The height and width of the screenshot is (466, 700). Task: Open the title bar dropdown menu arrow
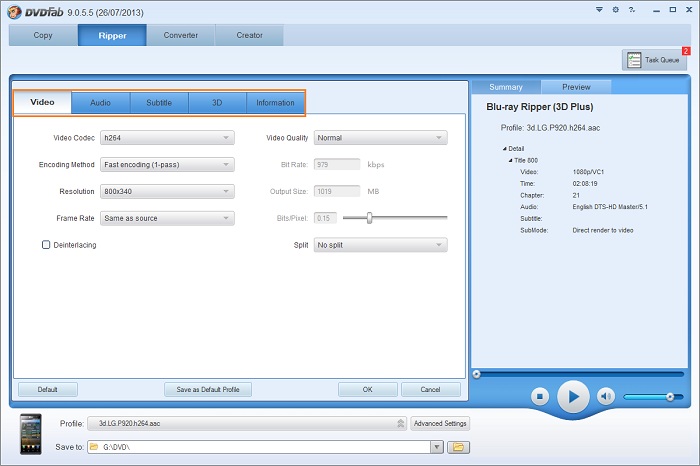pos(599,9)
